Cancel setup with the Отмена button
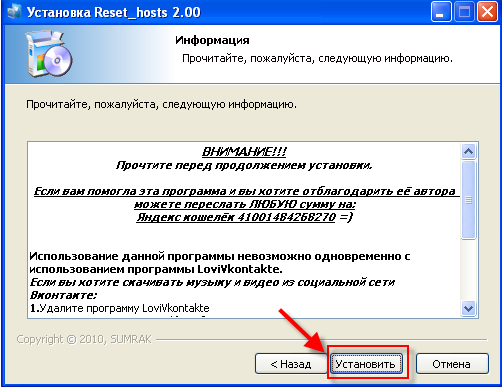Screen dimensions: 502x387 (452, 364)
